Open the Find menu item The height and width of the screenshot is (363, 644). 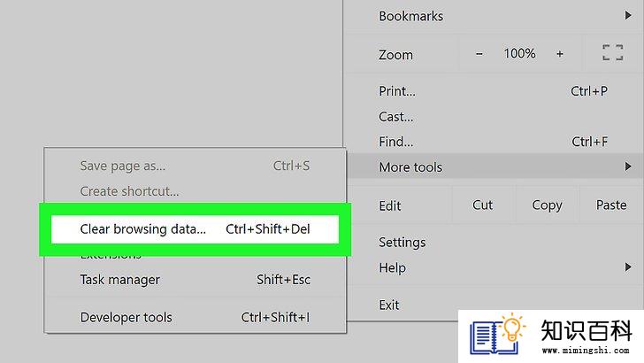coord(494,142)
